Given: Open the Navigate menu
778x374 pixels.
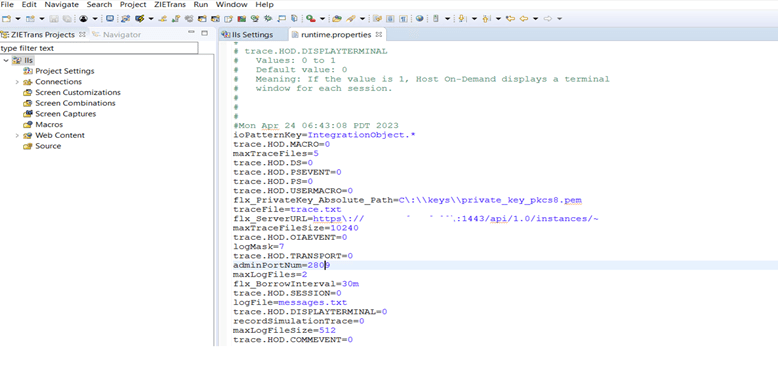Looking at the screenshot, I should coord(62,4).
